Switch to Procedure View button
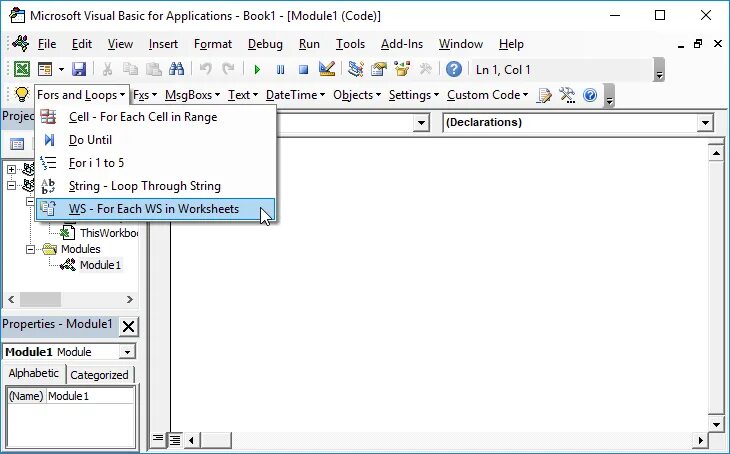Screen dimensions: 730x454 coord(158,439)
